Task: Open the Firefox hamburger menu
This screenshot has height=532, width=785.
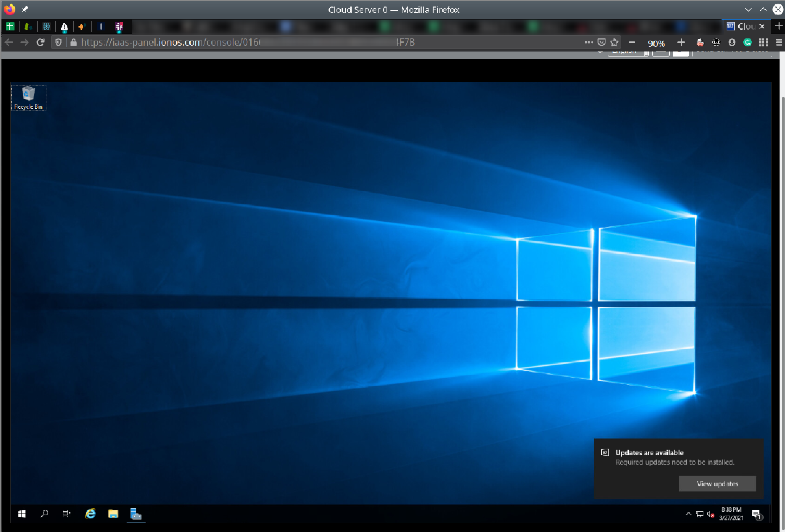Action: 779,42
